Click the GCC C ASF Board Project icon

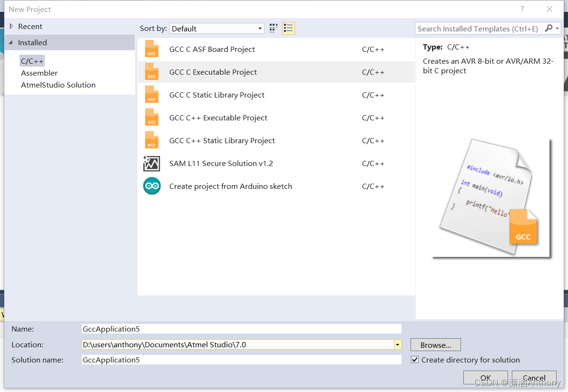pyautogui.click(x=152, y=49)
